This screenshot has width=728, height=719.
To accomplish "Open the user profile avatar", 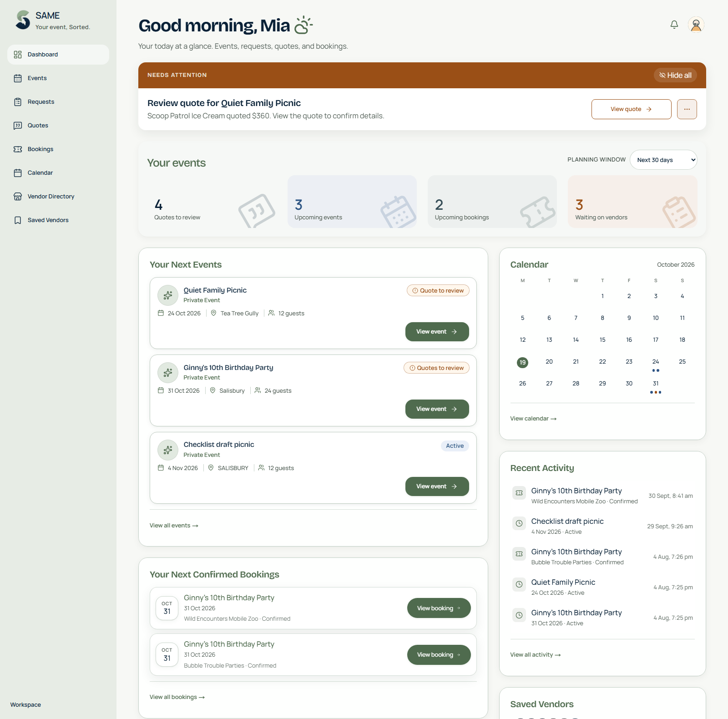I will (x=696, y=25).
